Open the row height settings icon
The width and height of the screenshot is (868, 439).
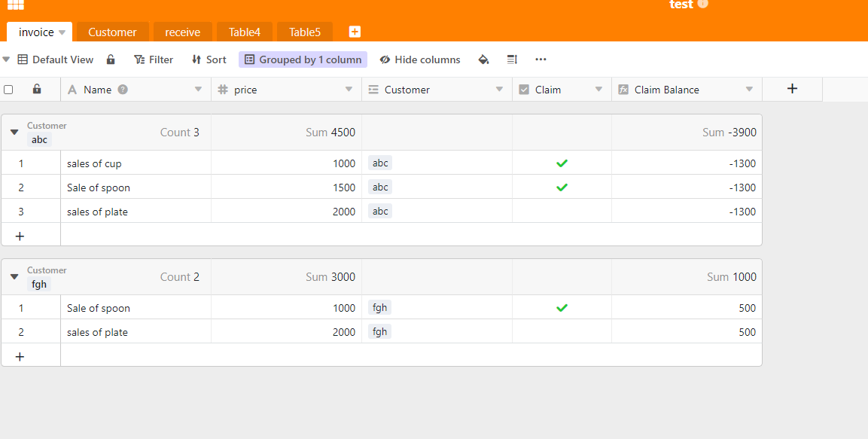tap(512, 59)
